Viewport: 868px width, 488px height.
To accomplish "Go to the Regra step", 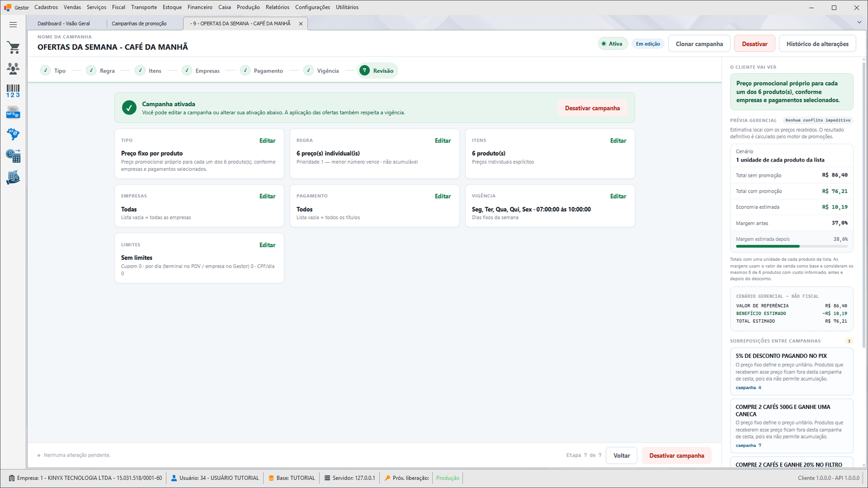I will [101, 70].
